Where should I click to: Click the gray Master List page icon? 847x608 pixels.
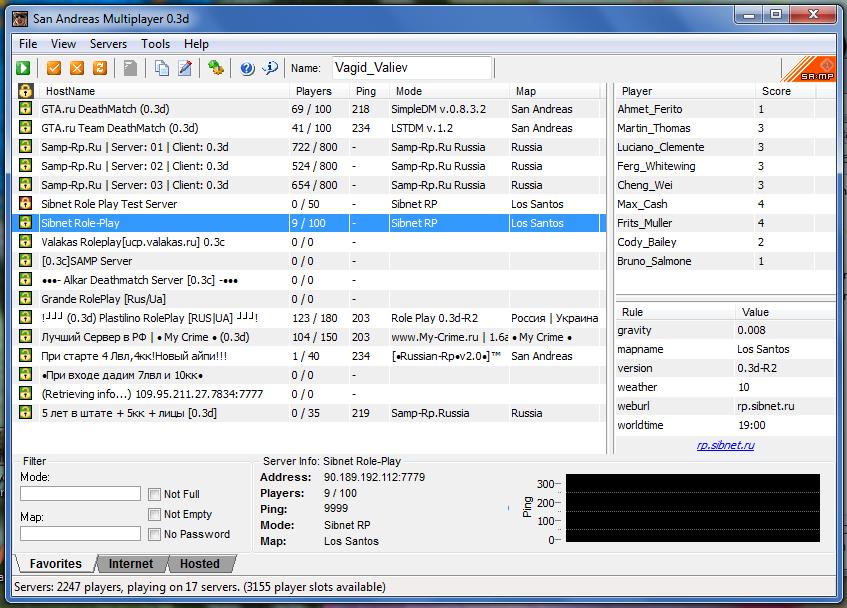coord(130,68)
